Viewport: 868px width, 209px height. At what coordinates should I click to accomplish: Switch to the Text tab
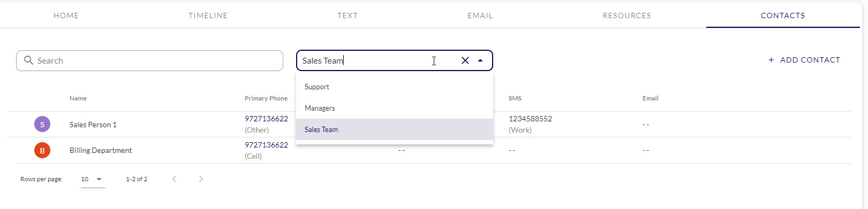point(348,16)
